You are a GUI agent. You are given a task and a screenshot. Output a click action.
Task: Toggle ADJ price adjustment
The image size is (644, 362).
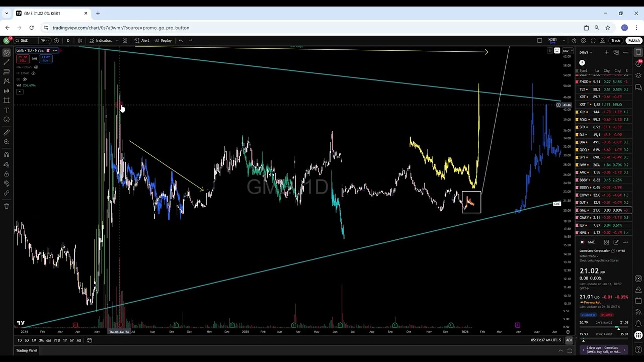569,340
